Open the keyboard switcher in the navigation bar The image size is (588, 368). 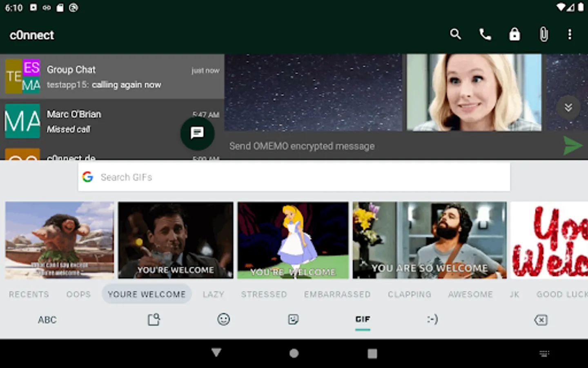[544, 354]
